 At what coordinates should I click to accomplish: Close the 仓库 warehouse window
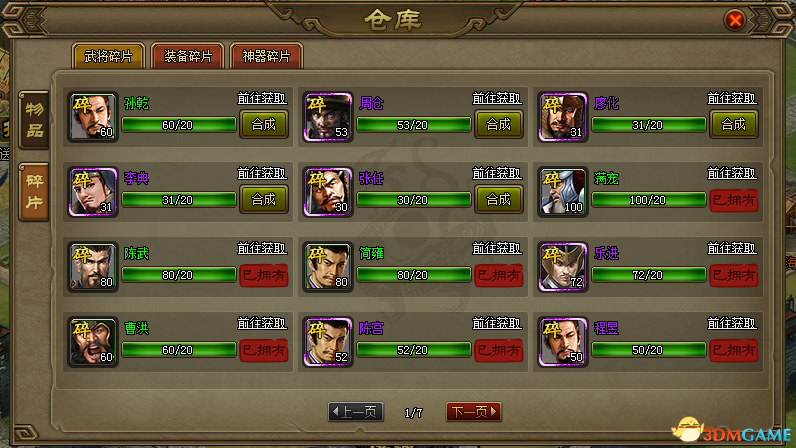[x=735, y=20]
